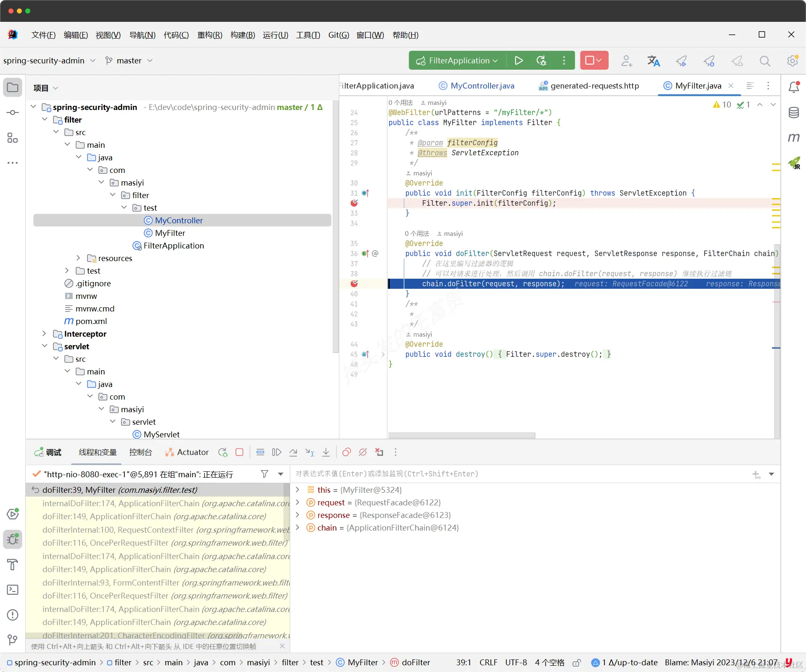This screenshot has width=806, height=672.
Task: Toggle thread filter funnel icon
Action: coord(265,474)
